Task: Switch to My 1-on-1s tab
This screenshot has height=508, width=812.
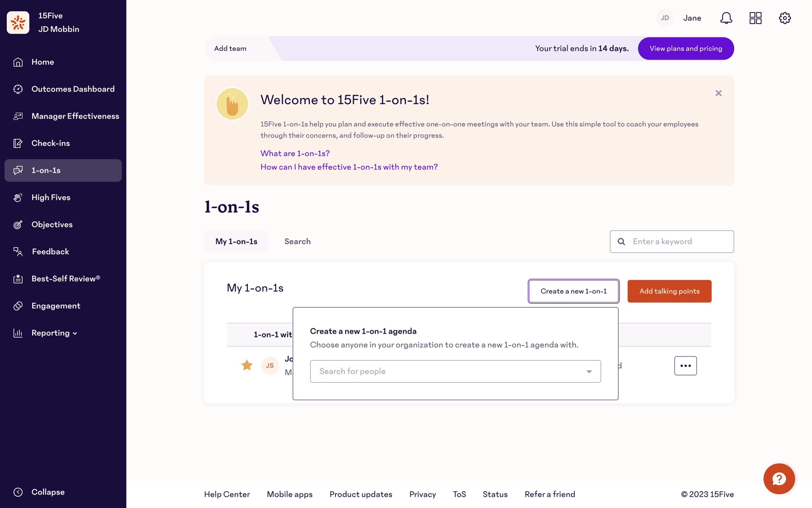Action: tap(236, 241)
